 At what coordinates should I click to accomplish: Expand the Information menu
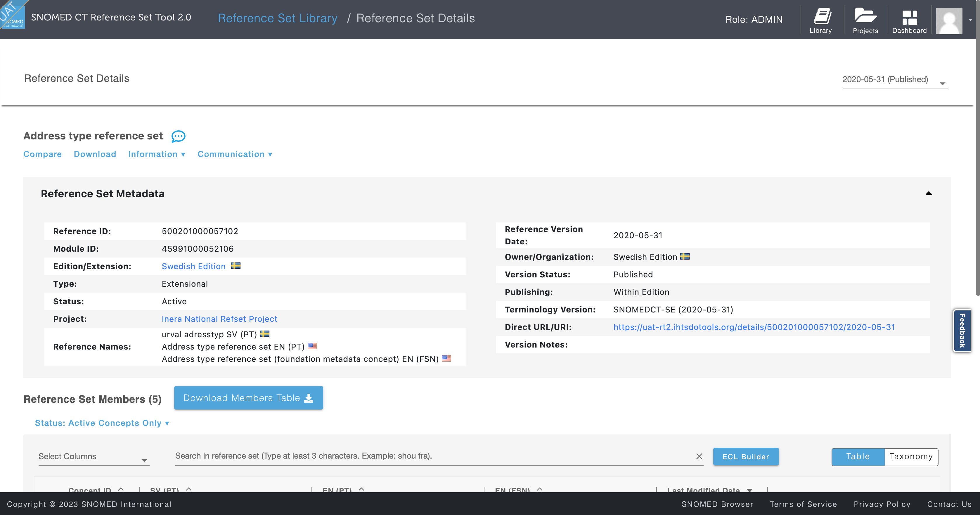(157, 154)
